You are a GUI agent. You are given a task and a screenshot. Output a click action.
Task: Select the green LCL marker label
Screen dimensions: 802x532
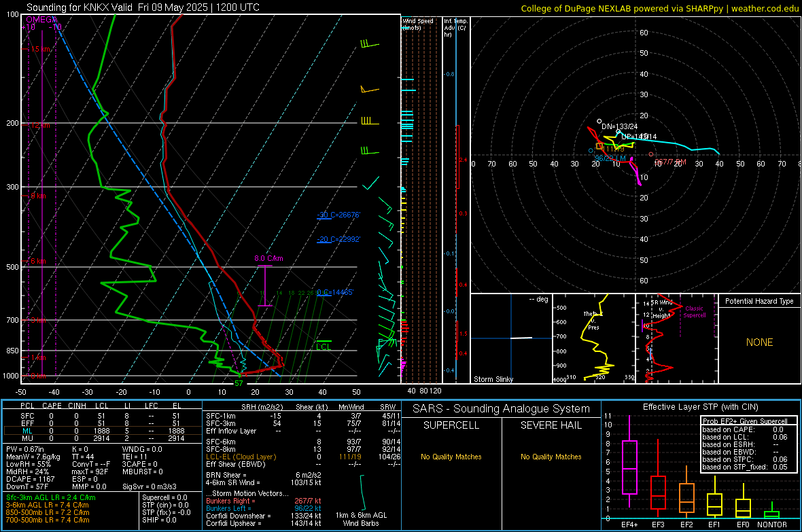point(324,347)
